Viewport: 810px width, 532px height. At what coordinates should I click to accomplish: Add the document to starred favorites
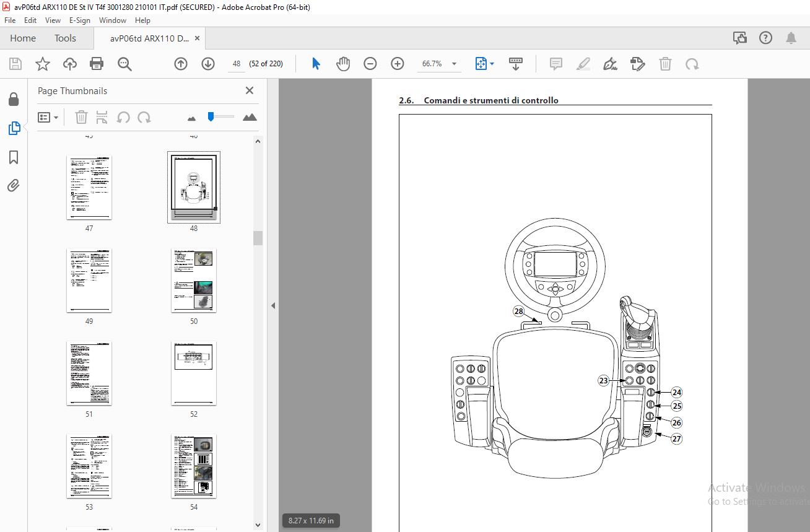(x=42, y=64)
